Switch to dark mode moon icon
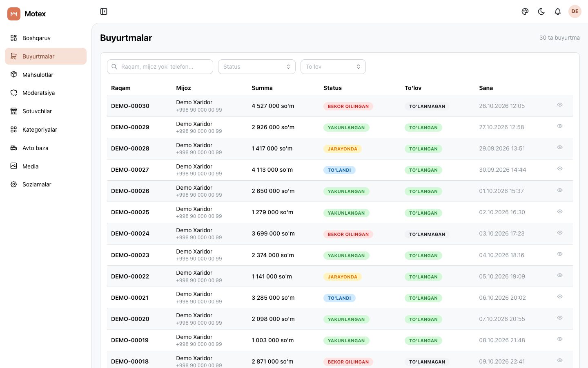 (x=541, y=11)
